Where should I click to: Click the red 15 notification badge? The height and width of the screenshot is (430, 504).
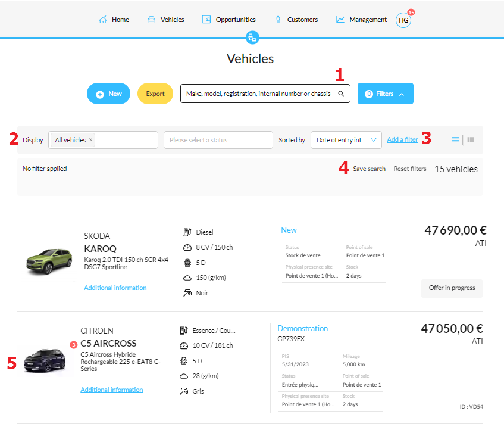point(411,13)
